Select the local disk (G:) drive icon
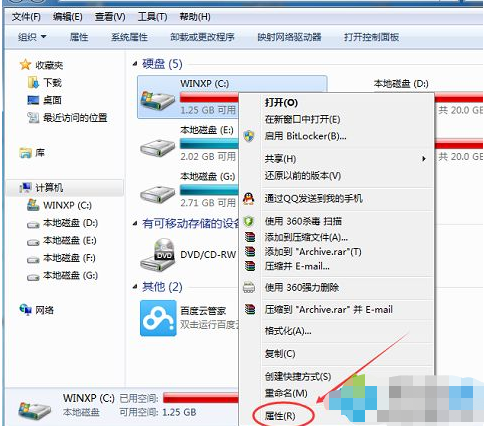Viewport: 484px width, 426px height. (x=157, y=194)
